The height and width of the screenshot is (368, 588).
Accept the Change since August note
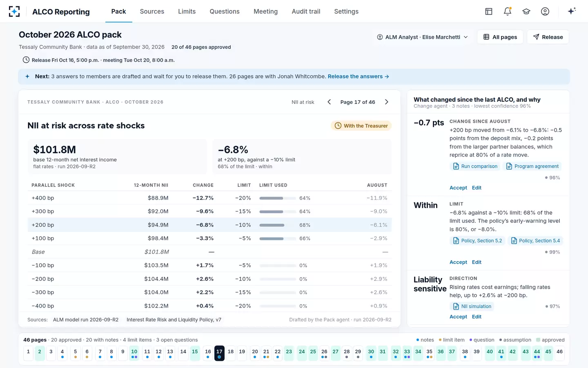coord(458,188)
